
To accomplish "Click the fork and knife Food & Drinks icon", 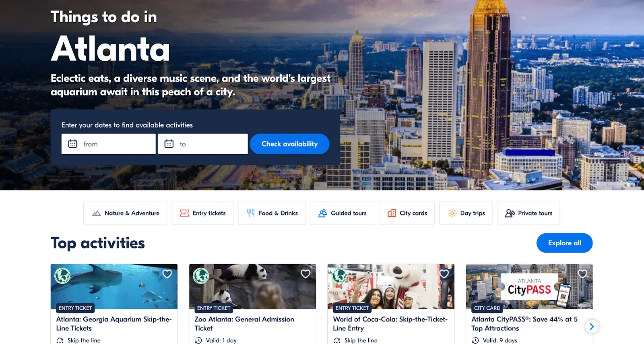I will tap(251, 213).
